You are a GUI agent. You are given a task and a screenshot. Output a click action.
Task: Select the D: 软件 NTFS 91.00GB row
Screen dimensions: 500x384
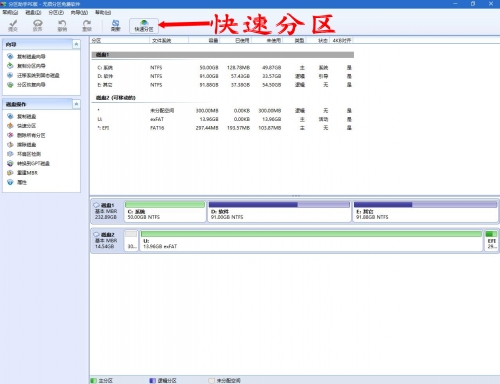click(x=223, y=76)
